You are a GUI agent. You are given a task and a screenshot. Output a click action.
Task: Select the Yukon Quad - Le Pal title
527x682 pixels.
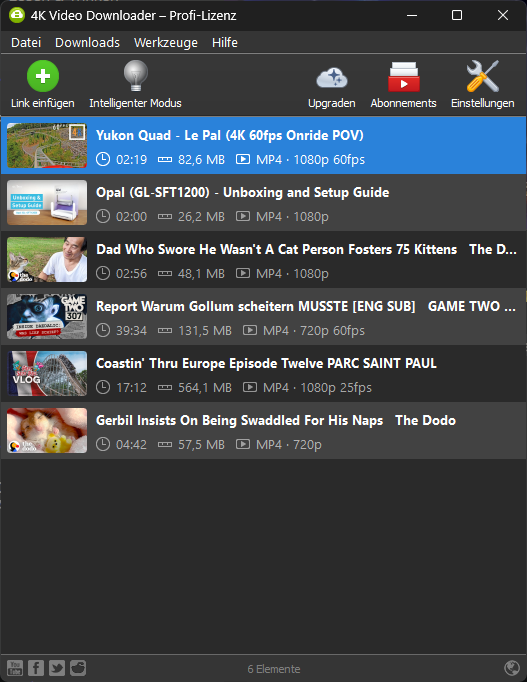point(230,135)
